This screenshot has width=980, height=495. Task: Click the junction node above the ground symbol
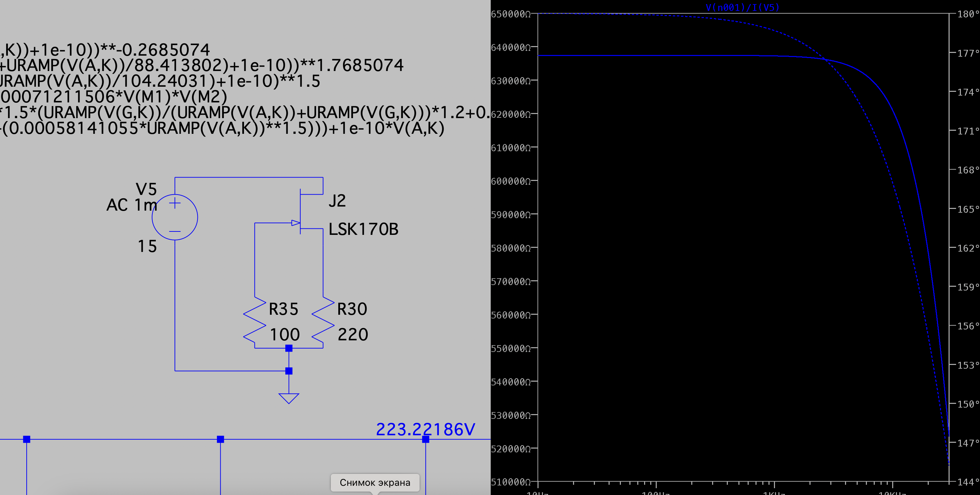tap(289, 371)
